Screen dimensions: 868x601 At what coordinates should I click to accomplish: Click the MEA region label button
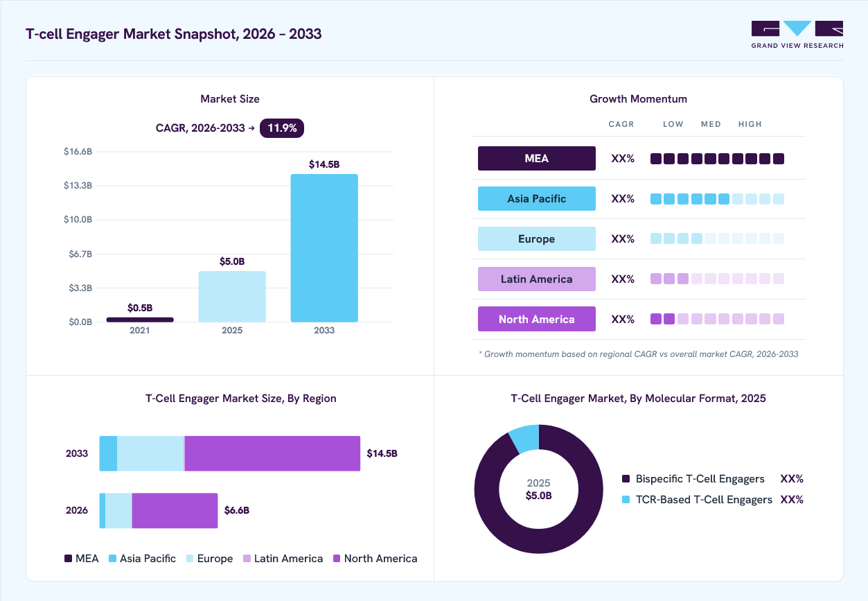pyautogui.click(x=537, y=158)
